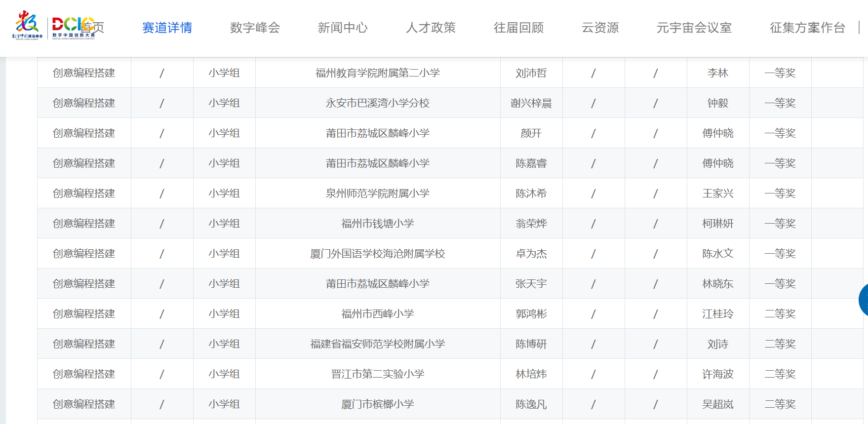Click 傅仲晓 in 颜开's row
Screen dimensions: 868x424
[x=718, y=133]
